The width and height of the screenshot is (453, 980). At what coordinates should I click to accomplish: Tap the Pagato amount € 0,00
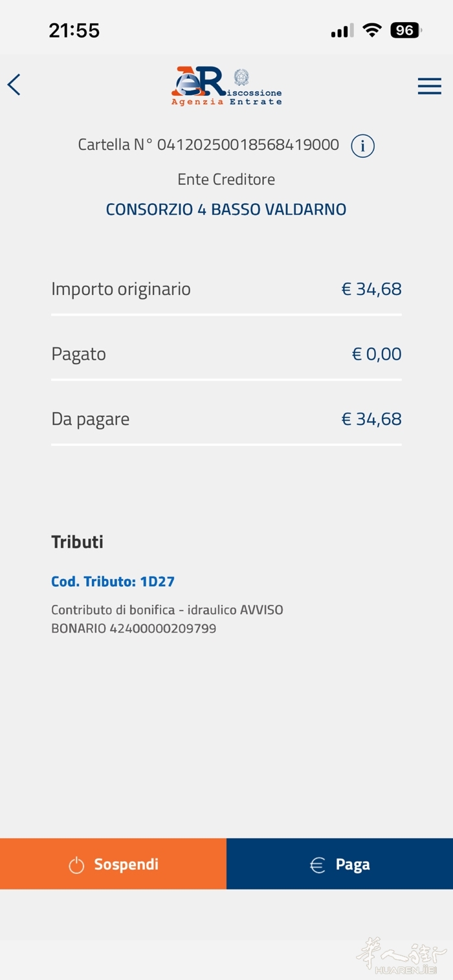coord(377,354)
